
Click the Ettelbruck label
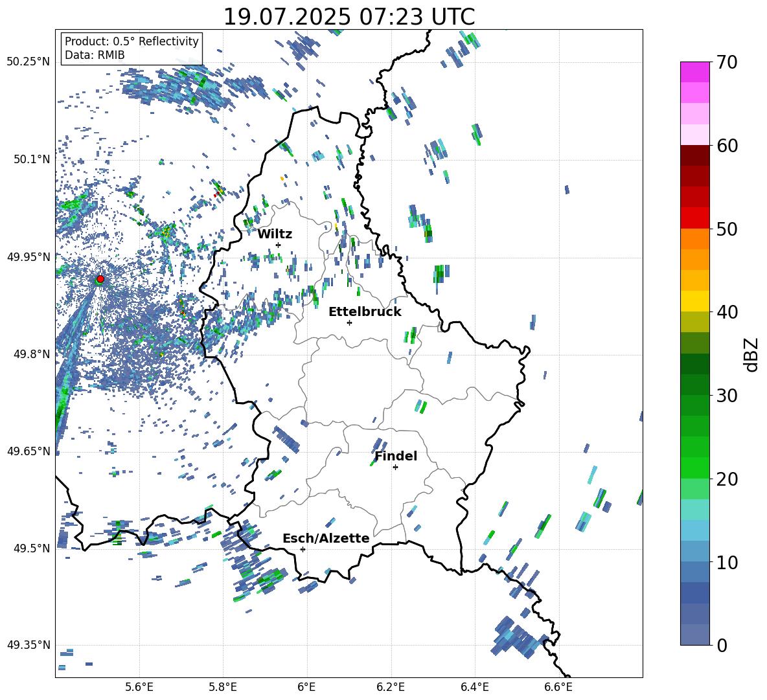pos(365,312)
